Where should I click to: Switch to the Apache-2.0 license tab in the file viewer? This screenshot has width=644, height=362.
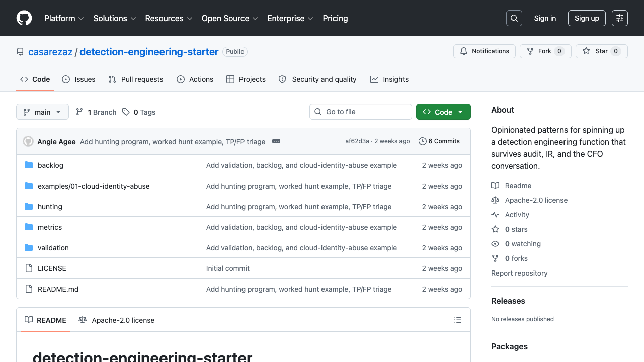pos(116,320)
